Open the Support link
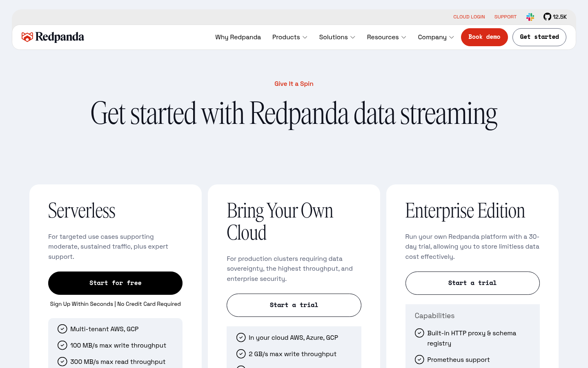This screenshot has height=368, width=588. pyautogui.click(x=506, y=17)
